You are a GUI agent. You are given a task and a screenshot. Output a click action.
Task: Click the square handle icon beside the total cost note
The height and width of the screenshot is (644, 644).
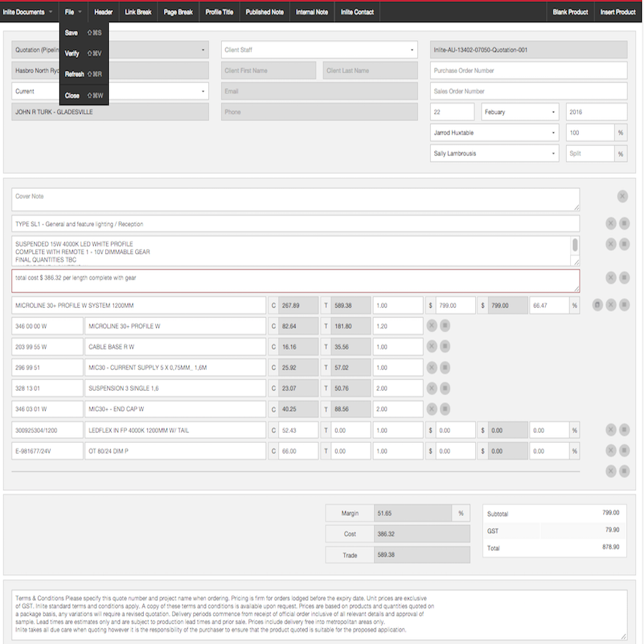coord(624,278)
